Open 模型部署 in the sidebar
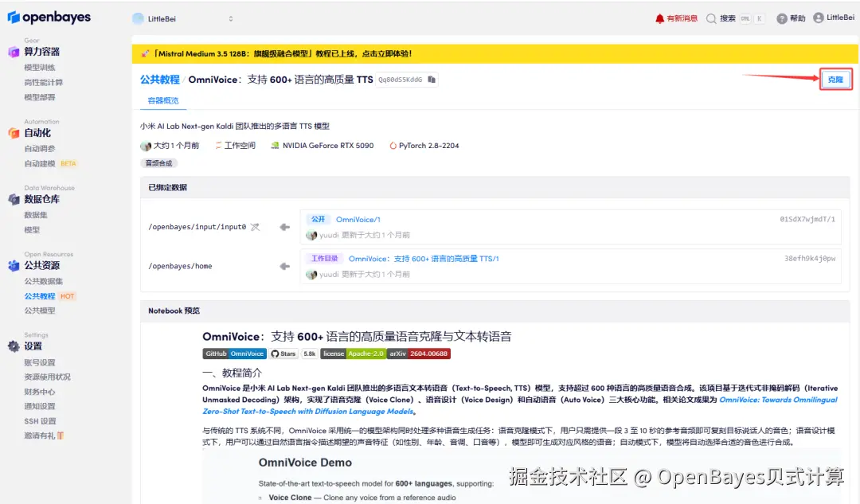The width and height of the screenshot is (860, 504). tap(40, 97)
